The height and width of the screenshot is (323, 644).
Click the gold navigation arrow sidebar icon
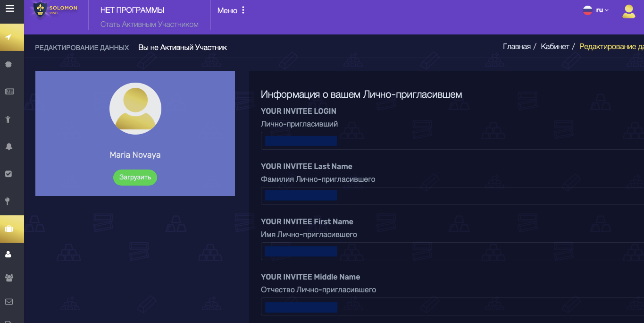pos(9,37)
